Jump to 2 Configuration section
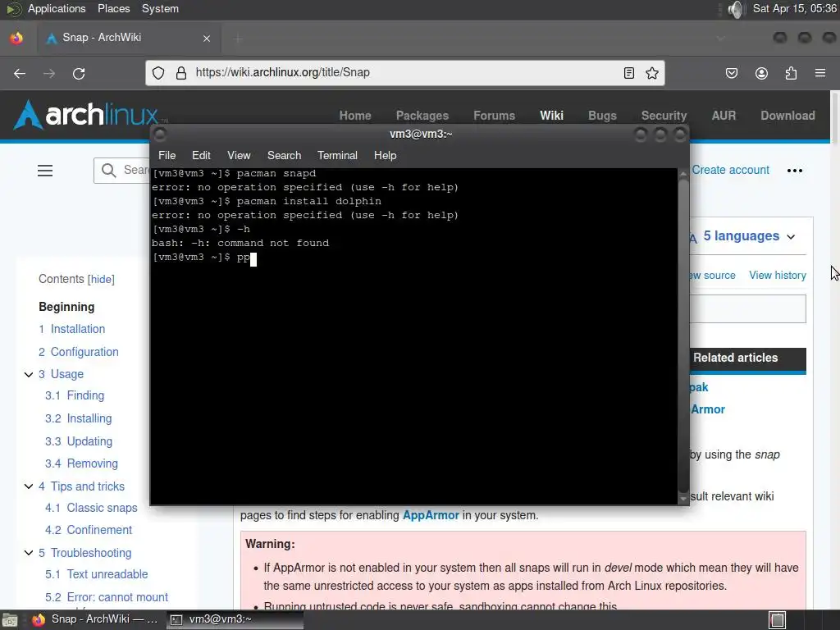The width and height of the screenshot is (840, 630). click(x=78, y=352)
